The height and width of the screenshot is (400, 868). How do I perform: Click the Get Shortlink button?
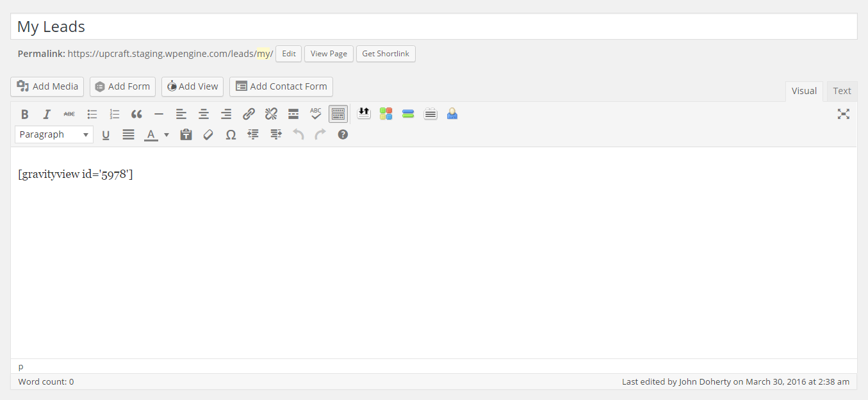tap(386, 54)
